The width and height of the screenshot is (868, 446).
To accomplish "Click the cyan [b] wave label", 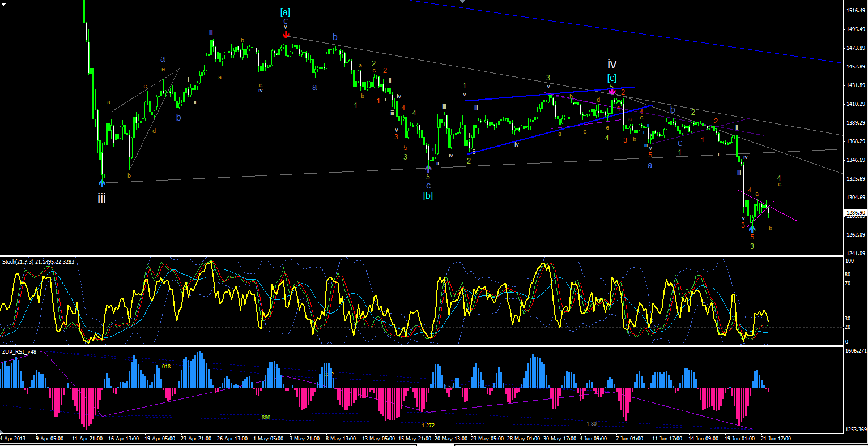I will (428, 196).
